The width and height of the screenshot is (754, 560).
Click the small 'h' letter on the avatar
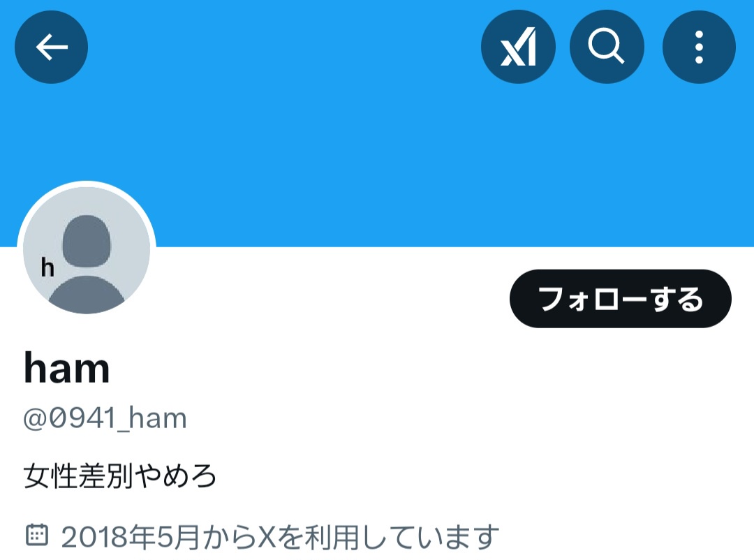click(47, 267)
